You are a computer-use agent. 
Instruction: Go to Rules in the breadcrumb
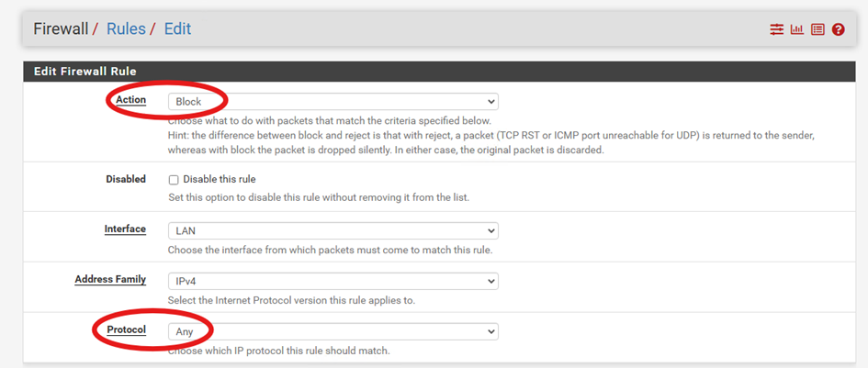pos(126,28)
